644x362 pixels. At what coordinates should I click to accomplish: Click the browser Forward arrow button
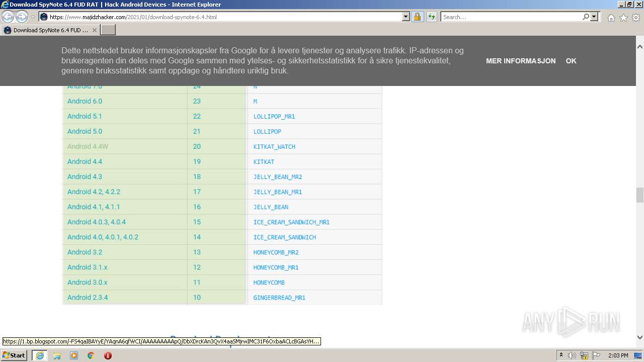[x=22, y=17]
